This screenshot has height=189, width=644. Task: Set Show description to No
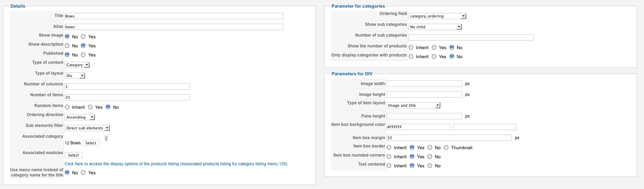(67, 46)
